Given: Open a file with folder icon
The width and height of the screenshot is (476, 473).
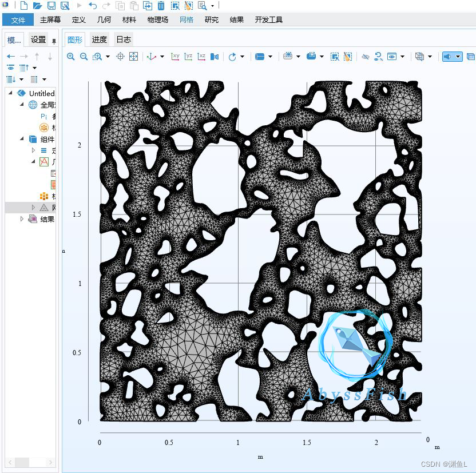Looking at the screenshot, I should click(x=37, y=6).
